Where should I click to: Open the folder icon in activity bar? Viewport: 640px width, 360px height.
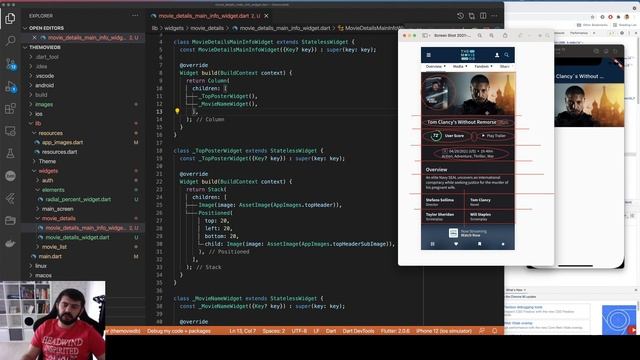pos(10,221)
